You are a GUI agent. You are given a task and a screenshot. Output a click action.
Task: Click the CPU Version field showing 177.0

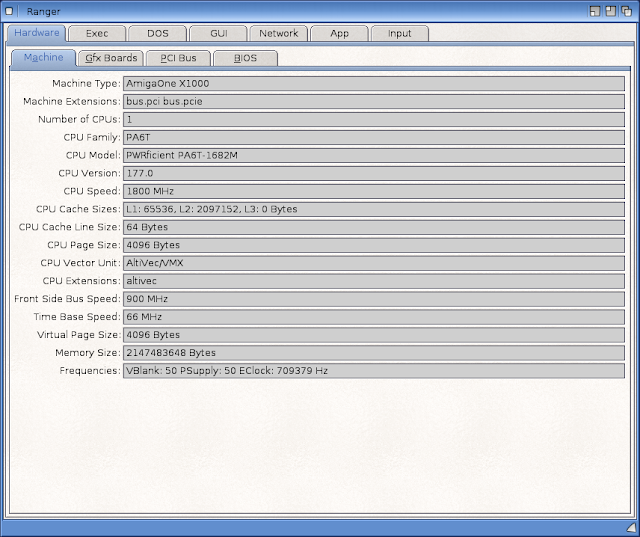pyautogui.click(x=374, y=173)
